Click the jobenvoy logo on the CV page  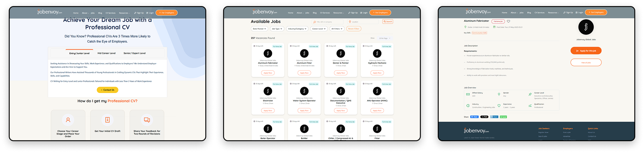(x=50, y=12)
